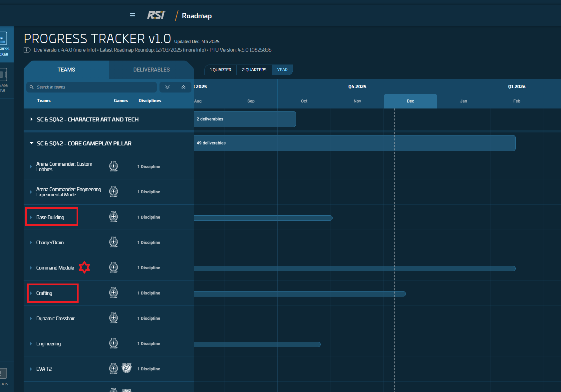
Task: Click the Crafting progress bar
Action: 300,294
